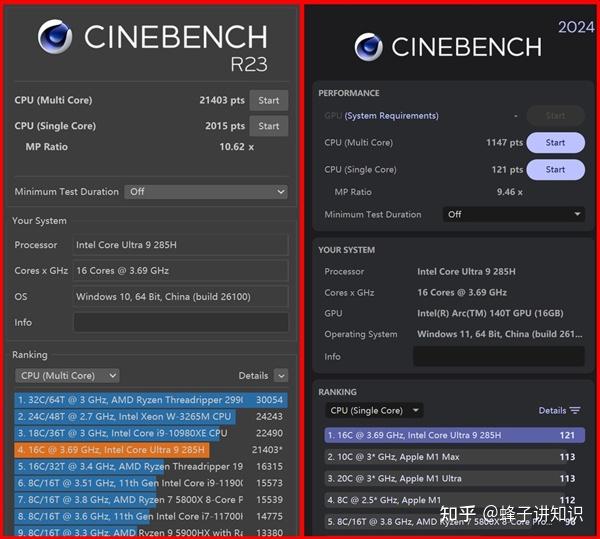Select purple Core Ultra 9 285H 2024 row
Viewport: 600px width, 539px height.
coord(455,435)
